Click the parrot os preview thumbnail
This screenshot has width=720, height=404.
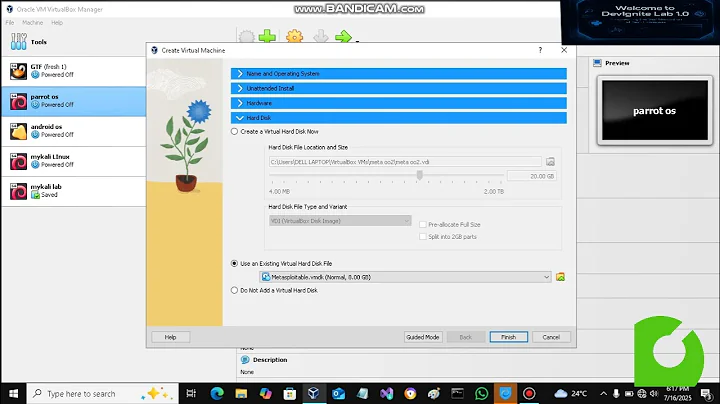[x=654, y=111]
